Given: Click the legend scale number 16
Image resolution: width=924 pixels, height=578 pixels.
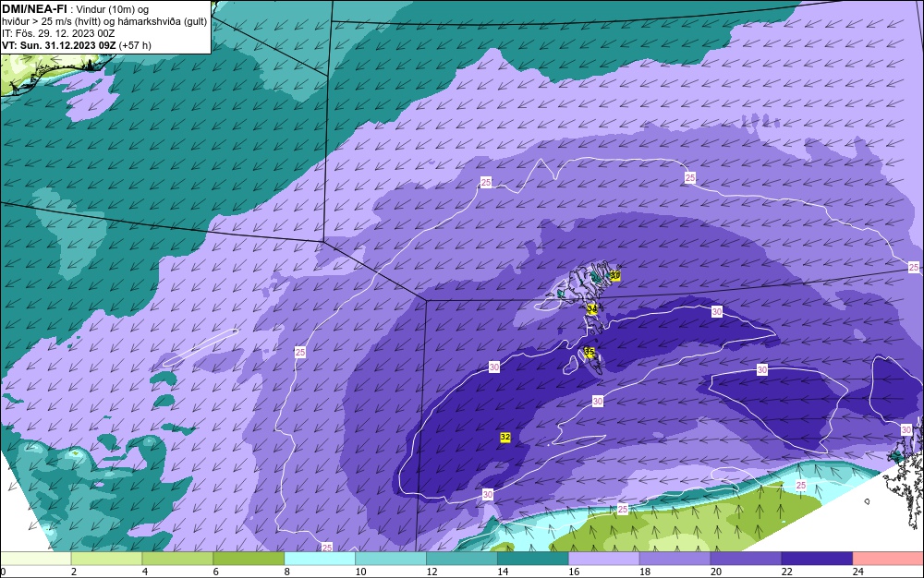Looking at the screenshot, I should (574, 572).
